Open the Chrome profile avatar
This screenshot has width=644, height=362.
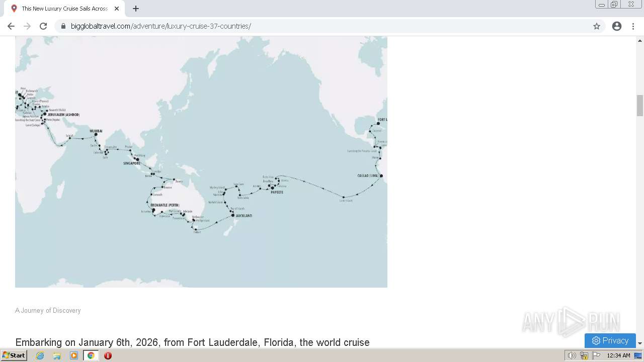click(x=617, y=26)
